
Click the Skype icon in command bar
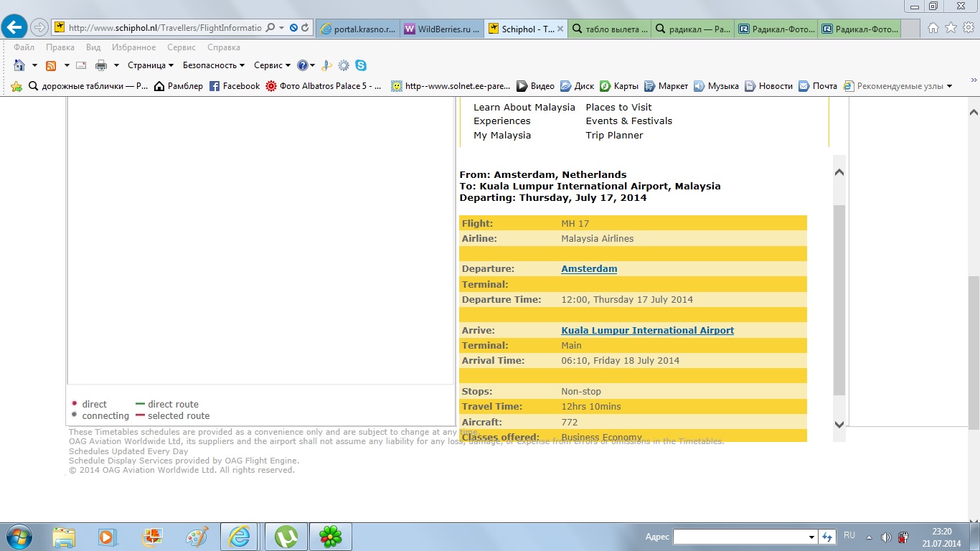(x=361, y=65)
